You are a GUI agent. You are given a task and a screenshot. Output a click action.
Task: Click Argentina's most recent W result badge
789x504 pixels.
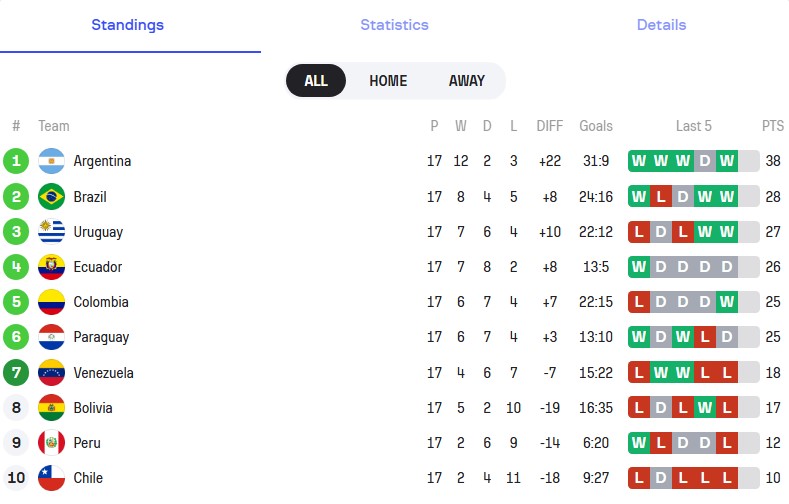(x=726, y=161)
